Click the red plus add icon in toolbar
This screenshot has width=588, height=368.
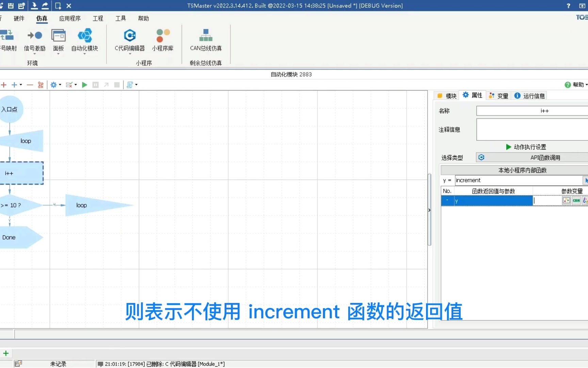click(x=4, y=85)
